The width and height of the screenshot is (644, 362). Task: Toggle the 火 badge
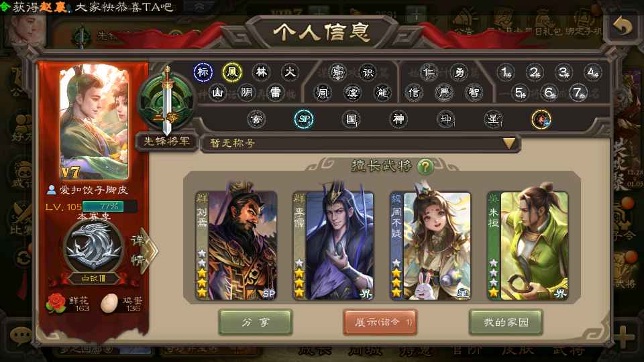[290, 72]
